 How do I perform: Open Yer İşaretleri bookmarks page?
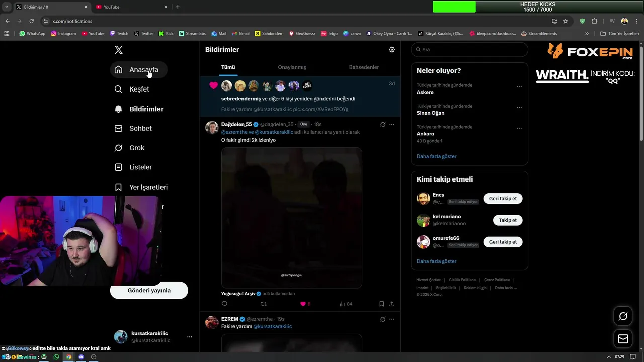[141, 187]
